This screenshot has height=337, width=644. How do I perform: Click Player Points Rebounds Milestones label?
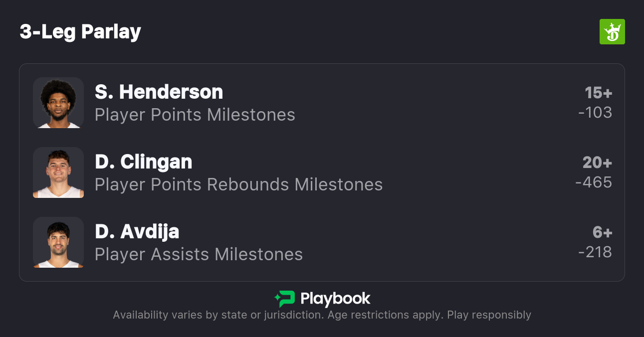point(238,185)
